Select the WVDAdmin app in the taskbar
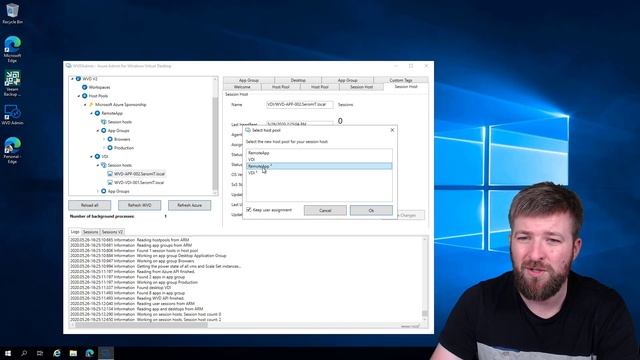The image size is (640, 360). [x=106, y=353]
